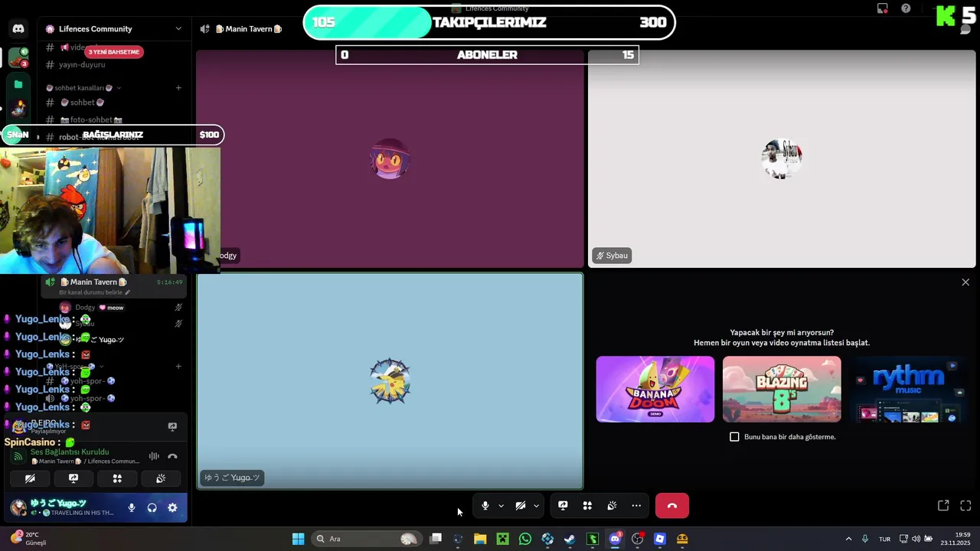The image size is (980, 551).
Task: Open Windows Start menu
Action: tap(298, 539)
